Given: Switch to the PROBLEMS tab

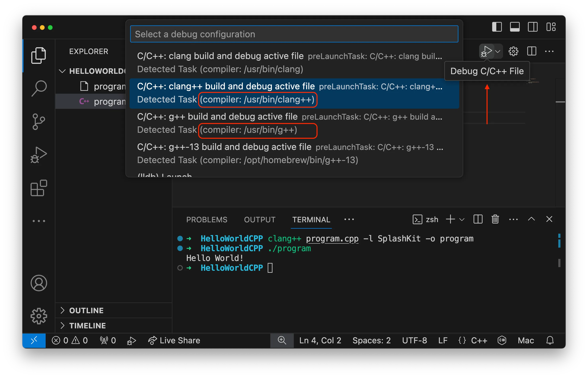Looking at the screenshot, I should click(207, 220).
